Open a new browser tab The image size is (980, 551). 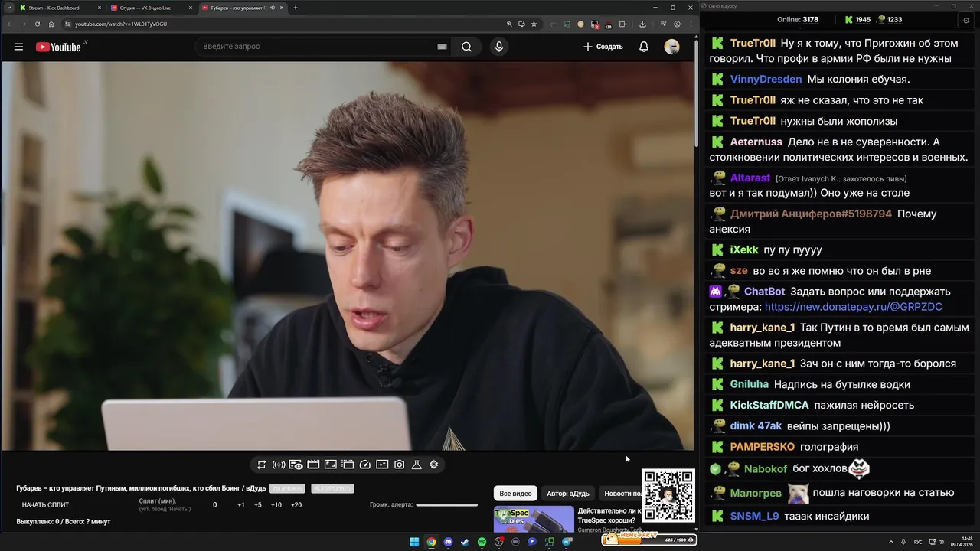(x=296, y=8)
